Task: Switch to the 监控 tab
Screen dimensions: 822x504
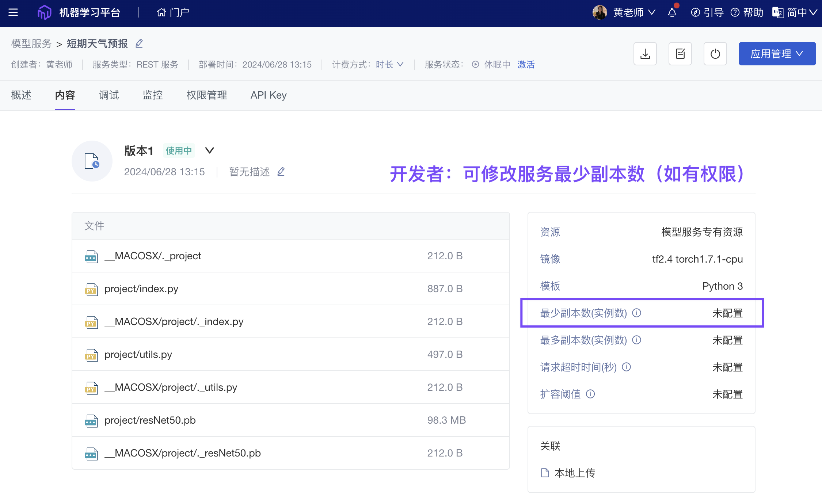Action: tap(153, 95)
